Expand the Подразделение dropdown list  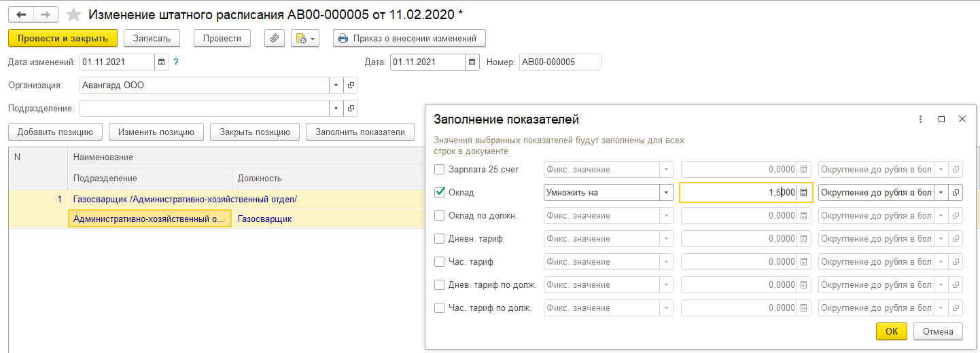coord(336,109)
